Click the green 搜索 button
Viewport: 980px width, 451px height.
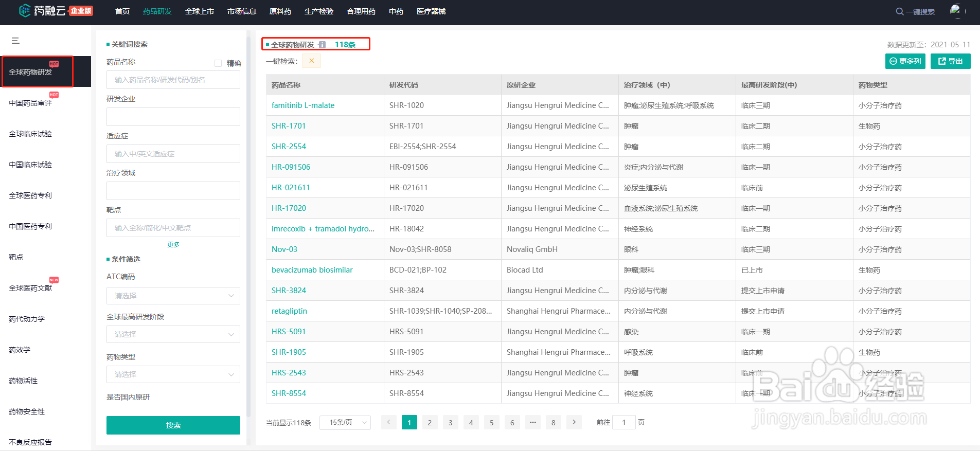pyautogui.click(x=173, y=425)
